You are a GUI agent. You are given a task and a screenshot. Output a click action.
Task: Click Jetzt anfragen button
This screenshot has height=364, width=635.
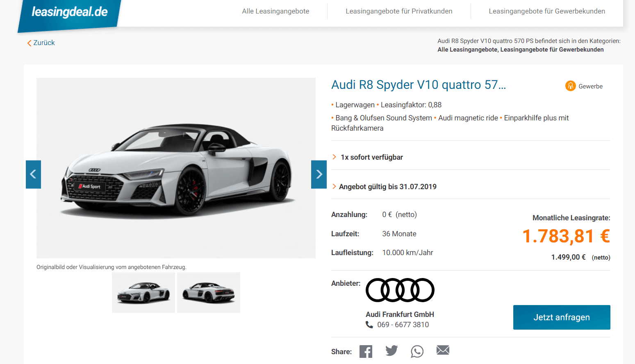point(562,317)
